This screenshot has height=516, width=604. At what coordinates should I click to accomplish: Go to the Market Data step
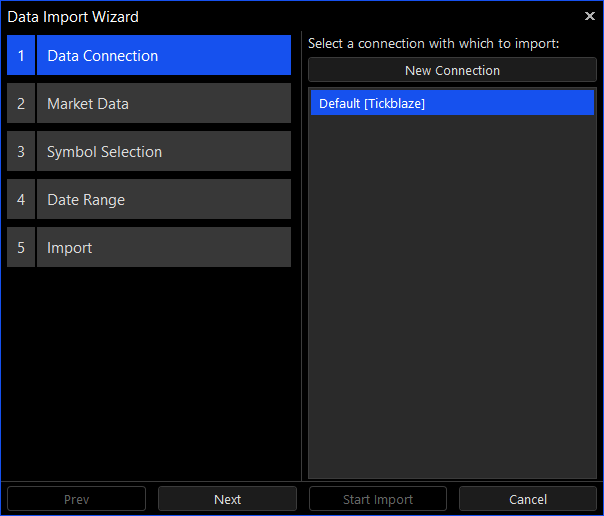pos(163,104)
